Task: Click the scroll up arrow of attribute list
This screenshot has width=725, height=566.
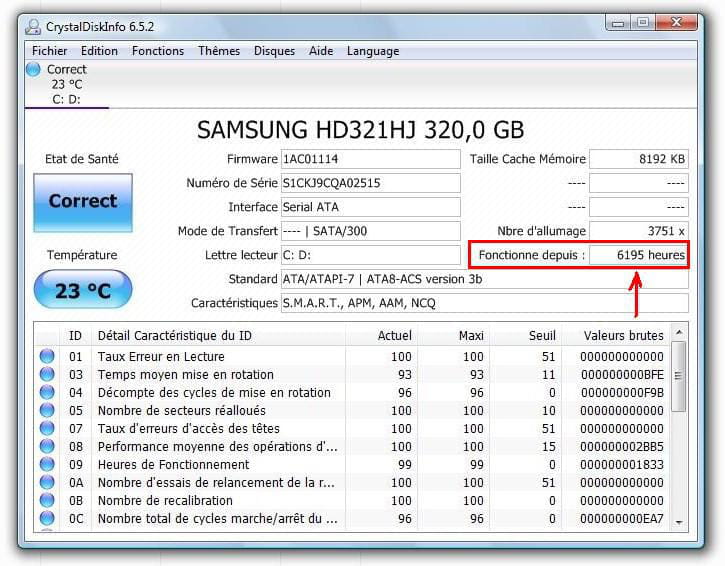Action: [679, 332]
